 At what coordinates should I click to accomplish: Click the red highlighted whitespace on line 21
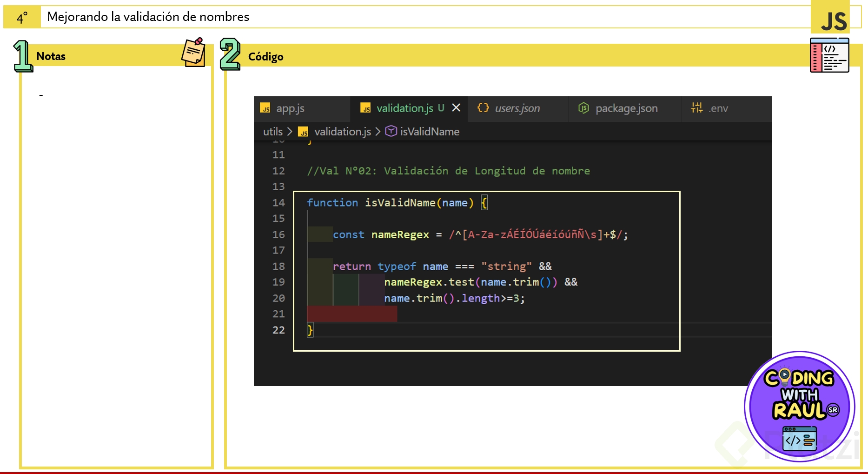pyautogui.click(x=352, y=314)
